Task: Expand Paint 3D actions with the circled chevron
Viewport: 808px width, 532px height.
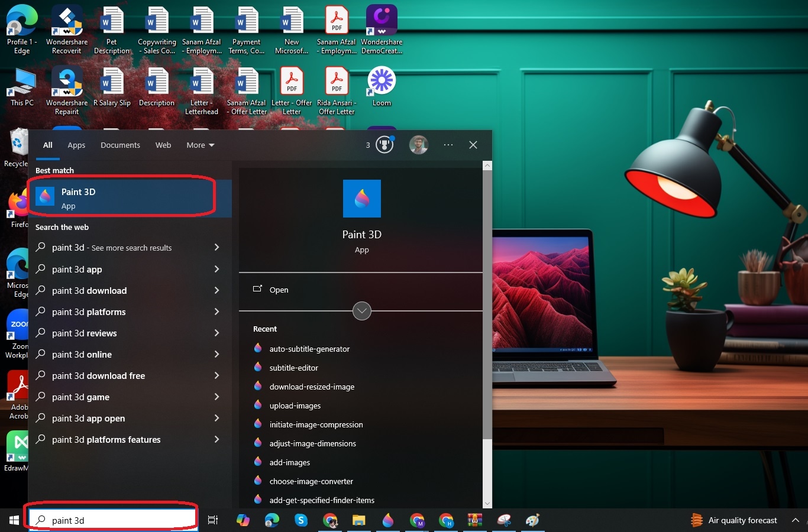Action: pyautogui.click(x=362, y=311)
